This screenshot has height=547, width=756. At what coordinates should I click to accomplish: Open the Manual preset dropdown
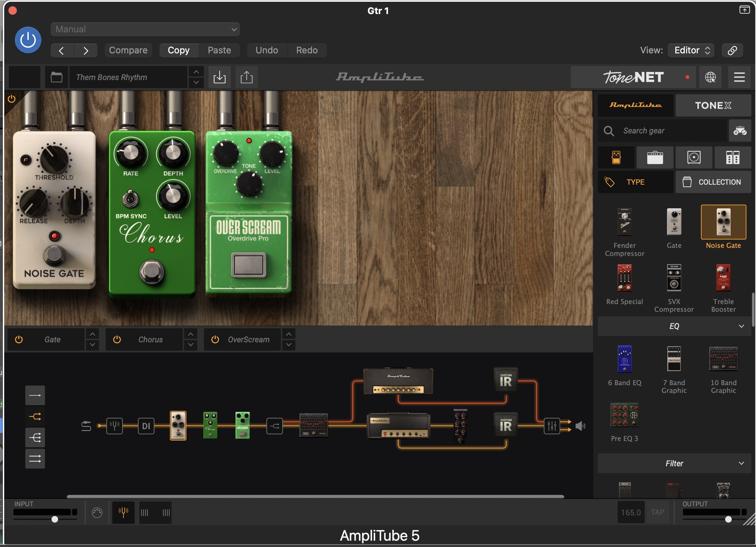(145, 29)
